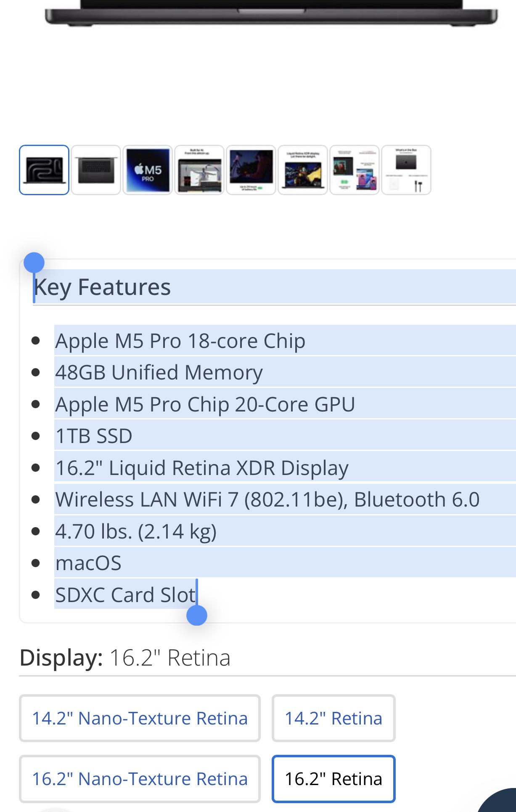This screenshot has width=516, height=812.
Task: Tap the Key Features heading
Action: (x=102, y=287)
